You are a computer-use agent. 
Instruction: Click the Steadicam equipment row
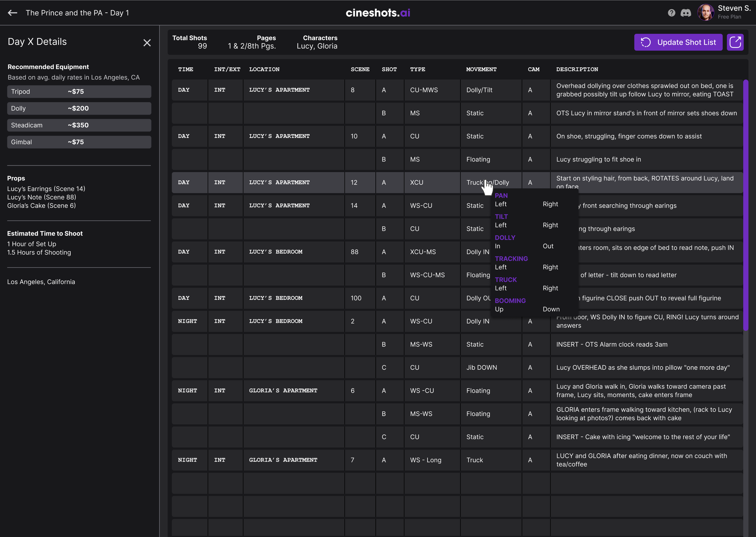(x=79, y=125)
